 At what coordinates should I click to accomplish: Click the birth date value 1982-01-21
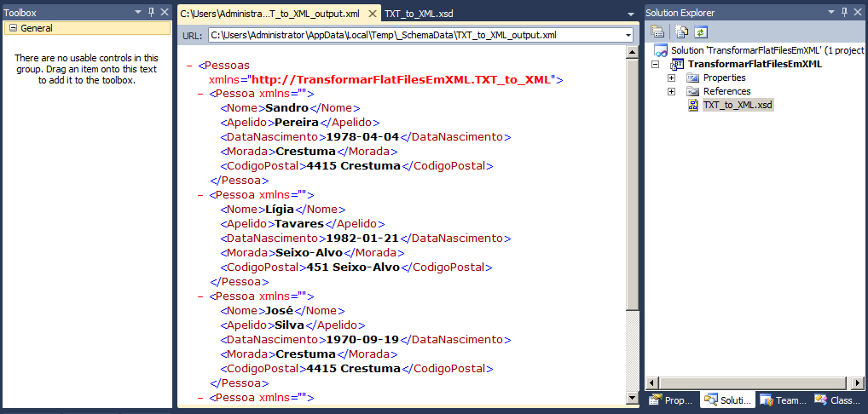coord(362,239)
